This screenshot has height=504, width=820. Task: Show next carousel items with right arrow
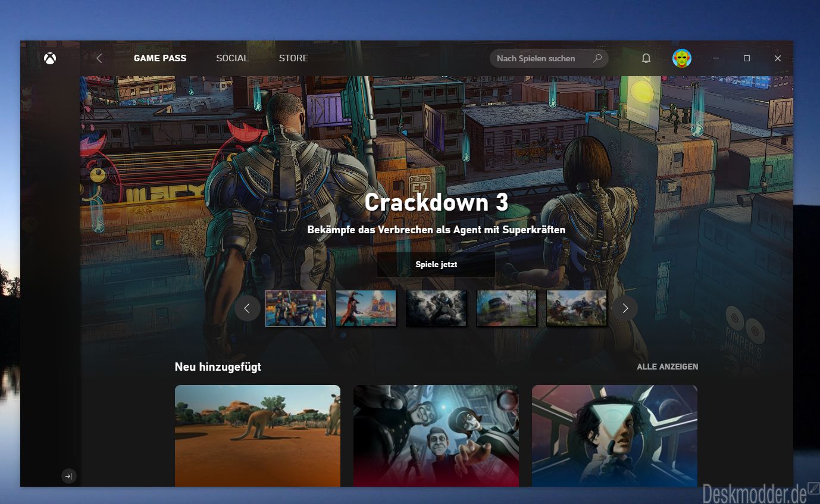(x=625, y=308)
